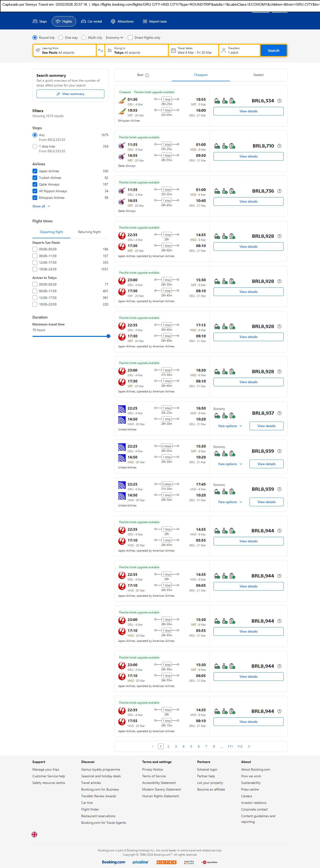Expand Show all airlines list
The height and width of the screenshot is (868, 320).
click(41, 206)
